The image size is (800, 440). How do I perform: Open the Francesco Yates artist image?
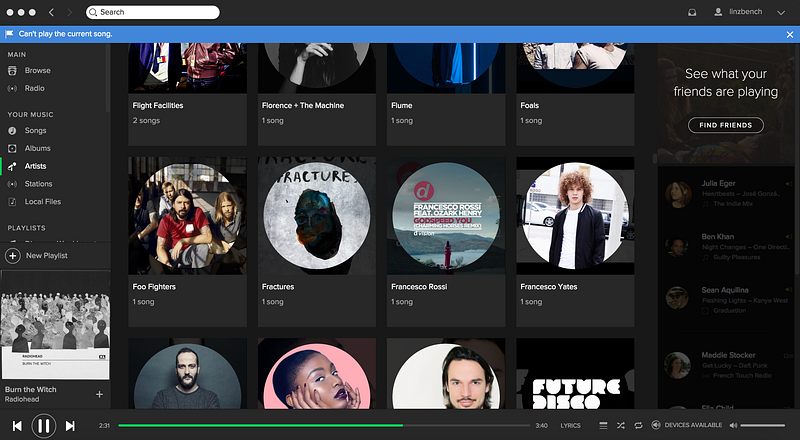coord(575,216)
